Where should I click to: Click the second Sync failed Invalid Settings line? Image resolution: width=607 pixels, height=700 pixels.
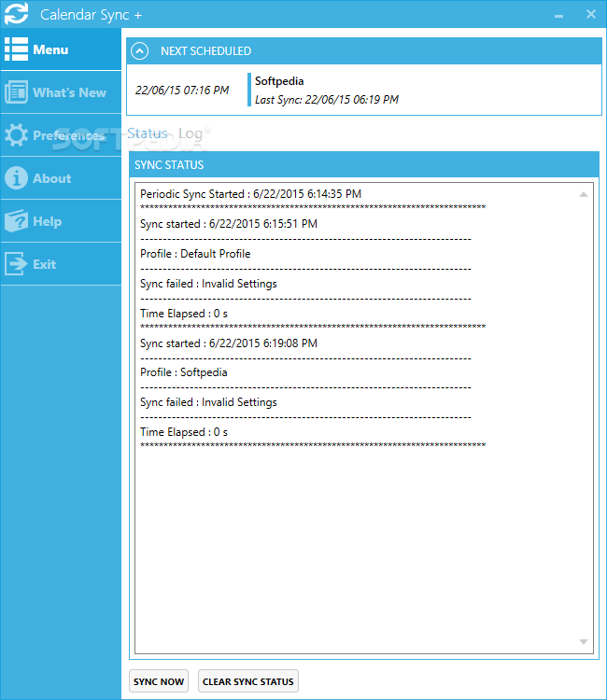point(208,402)
